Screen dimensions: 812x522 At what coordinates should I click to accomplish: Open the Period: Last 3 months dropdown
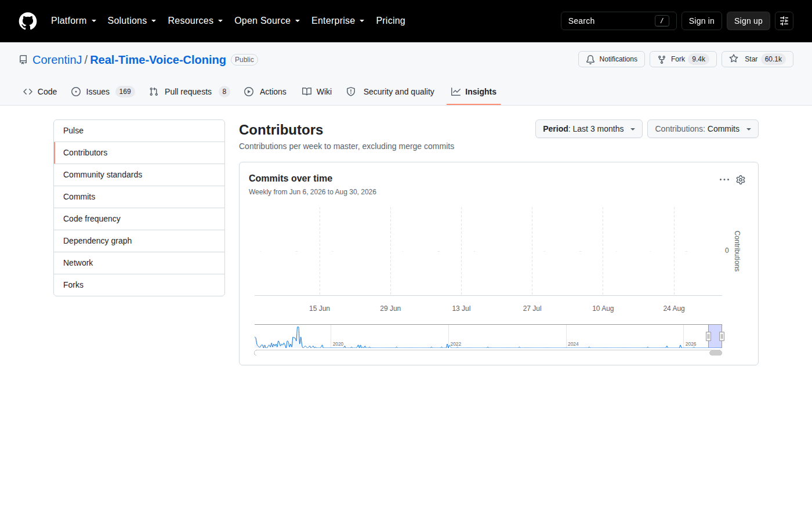[589, 129]
